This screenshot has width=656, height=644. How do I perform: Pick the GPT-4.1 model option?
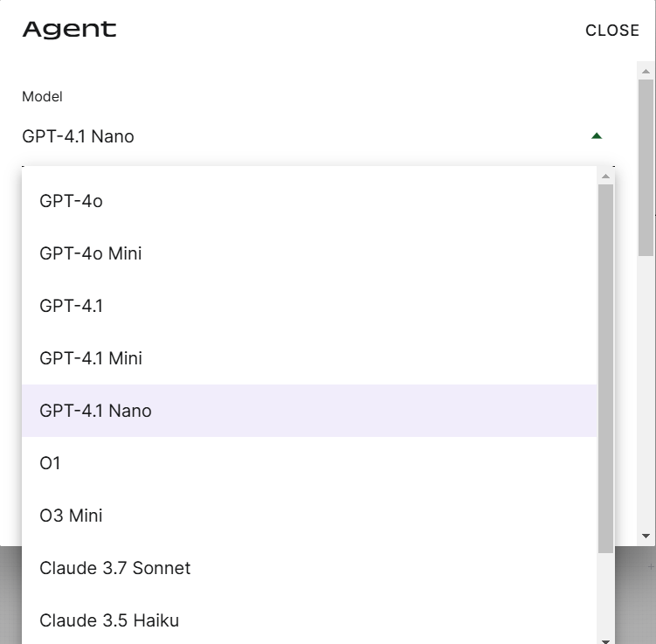pos(309,306)
